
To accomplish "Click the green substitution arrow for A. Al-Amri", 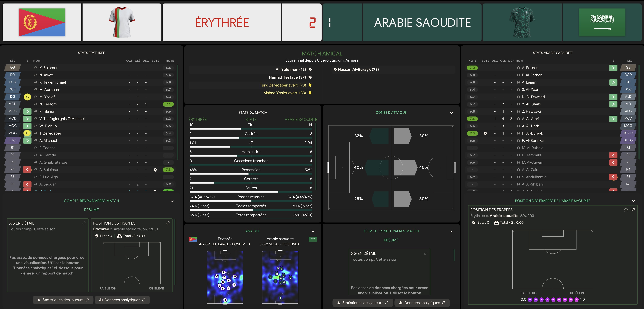I will 613,119.
